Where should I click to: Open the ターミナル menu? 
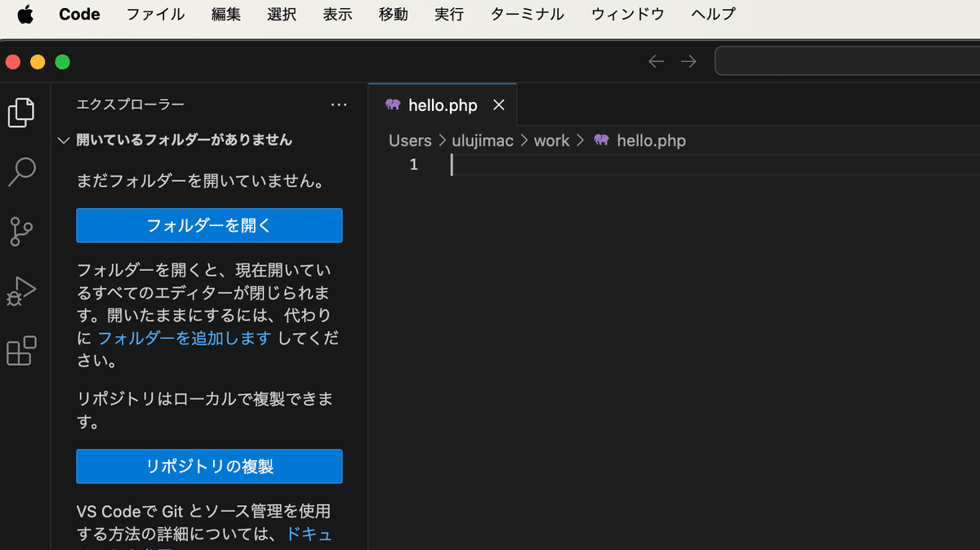[528, 14]
